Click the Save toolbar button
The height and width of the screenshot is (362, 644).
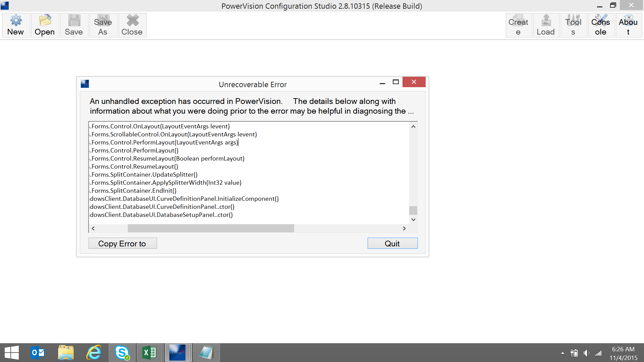74,25
